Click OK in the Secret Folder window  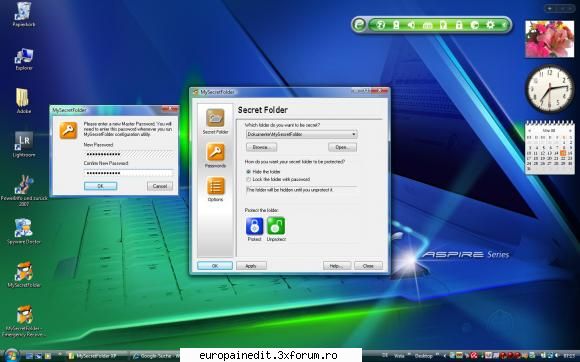point(215,265)
